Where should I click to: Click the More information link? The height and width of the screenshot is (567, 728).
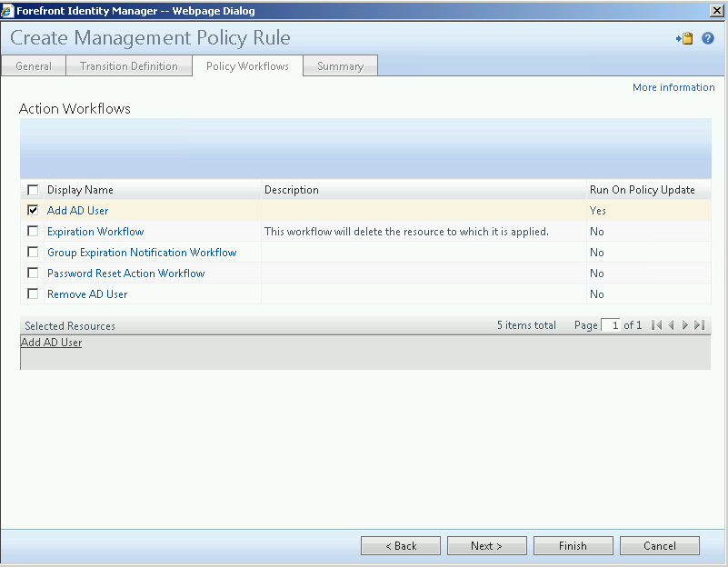[x=673, y=87]
